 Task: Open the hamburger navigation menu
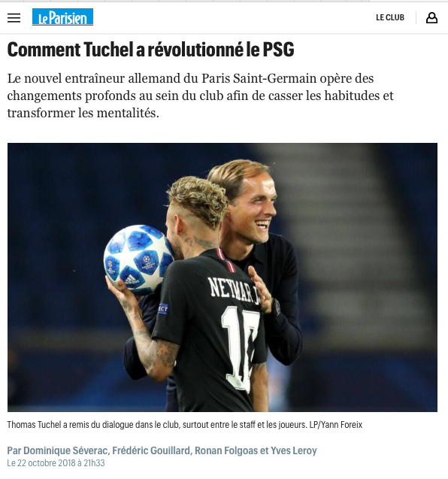(14, 18)
